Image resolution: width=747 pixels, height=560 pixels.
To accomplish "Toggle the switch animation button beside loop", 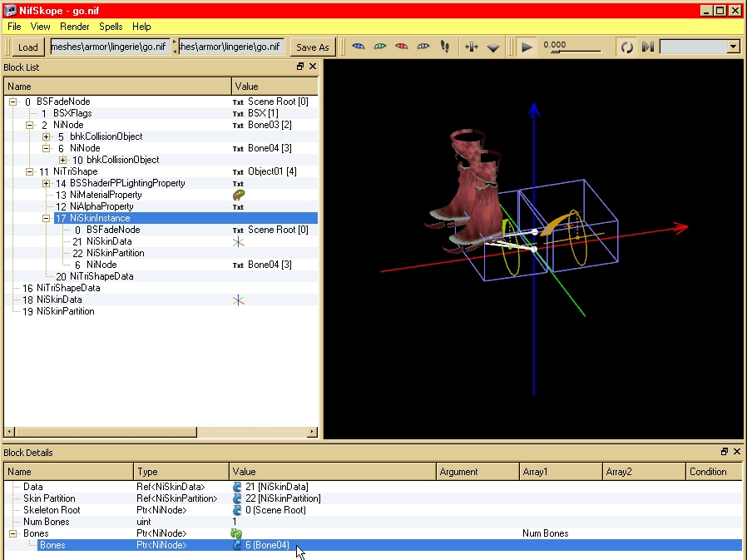I will (648, 47).
